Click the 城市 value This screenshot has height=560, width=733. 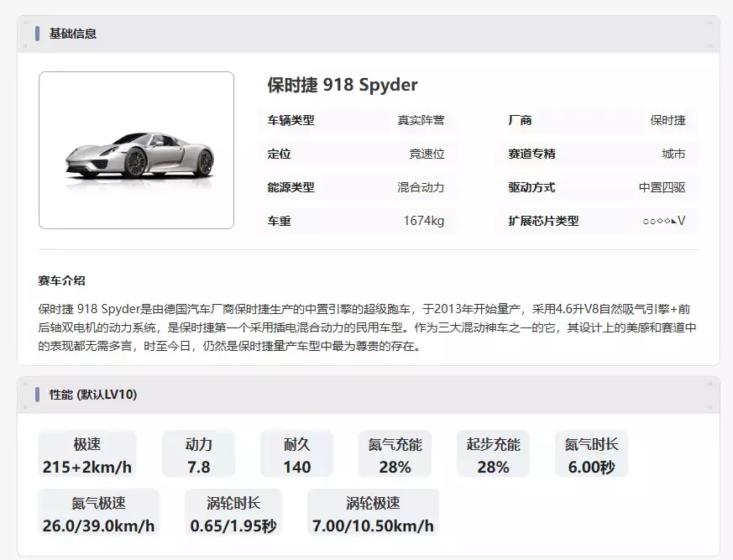click(x=673, y=154)
